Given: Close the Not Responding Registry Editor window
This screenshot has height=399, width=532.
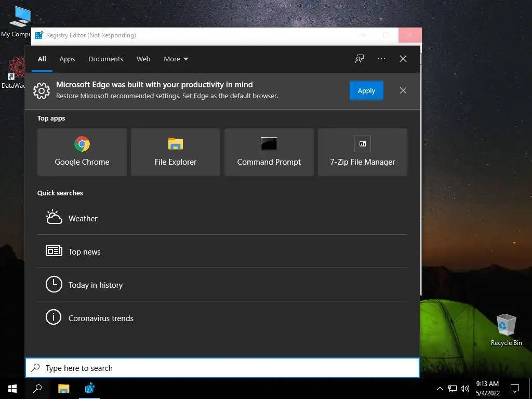Looking at the screenshot, I should (x=410, y=35).
